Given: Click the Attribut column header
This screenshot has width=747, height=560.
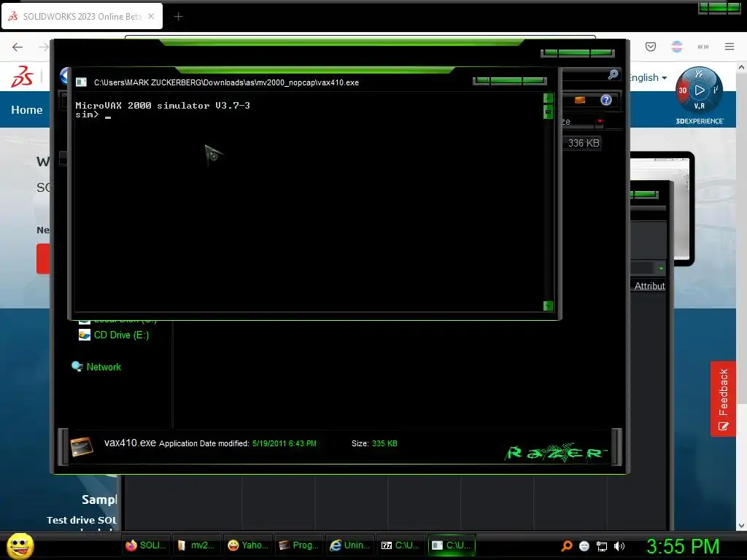Looking at the screenshot, I should coord(649,286).
